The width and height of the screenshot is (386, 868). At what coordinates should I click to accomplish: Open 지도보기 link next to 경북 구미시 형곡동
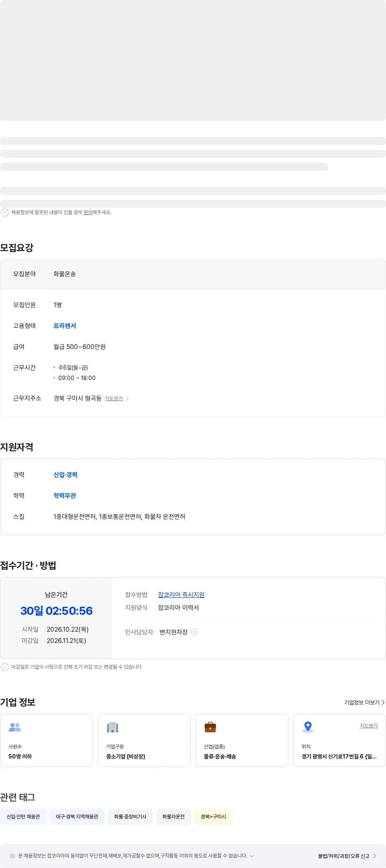114,399
